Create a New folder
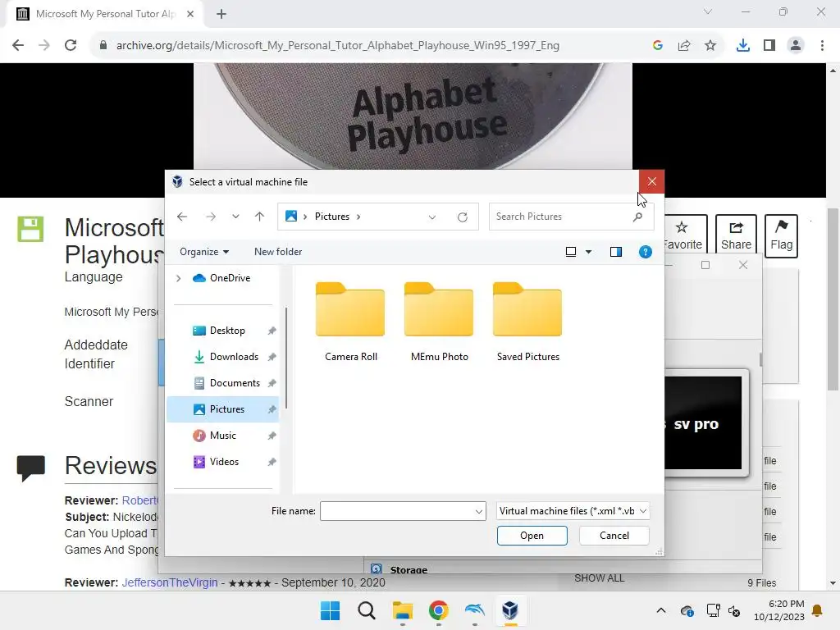The height and width of the screenshot is (630, 840). [278, 252]
